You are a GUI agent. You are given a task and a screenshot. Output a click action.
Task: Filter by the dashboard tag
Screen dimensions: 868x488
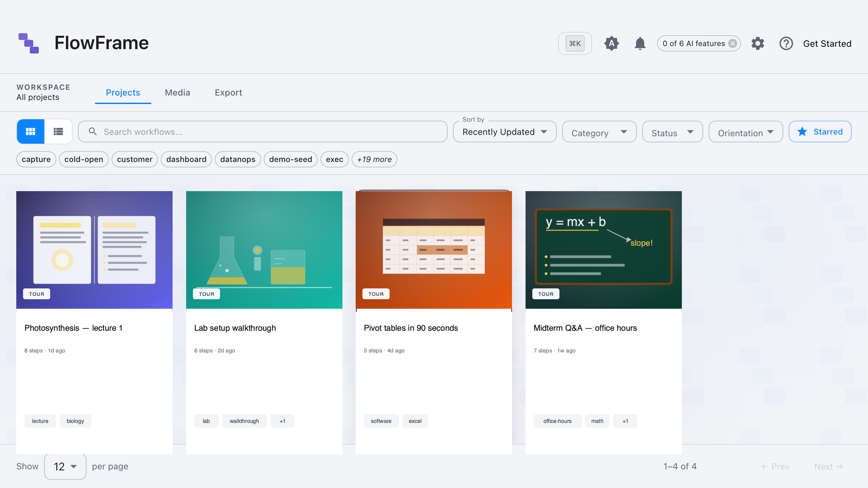tap(186, 159)
